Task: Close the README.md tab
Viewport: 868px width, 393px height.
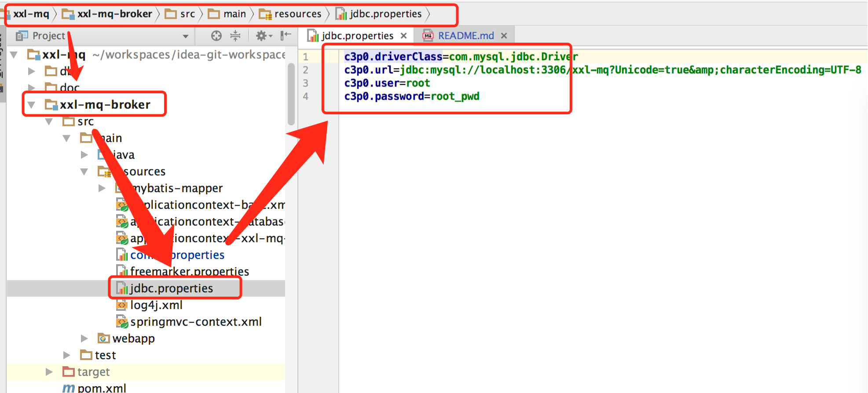Action: 504,36
